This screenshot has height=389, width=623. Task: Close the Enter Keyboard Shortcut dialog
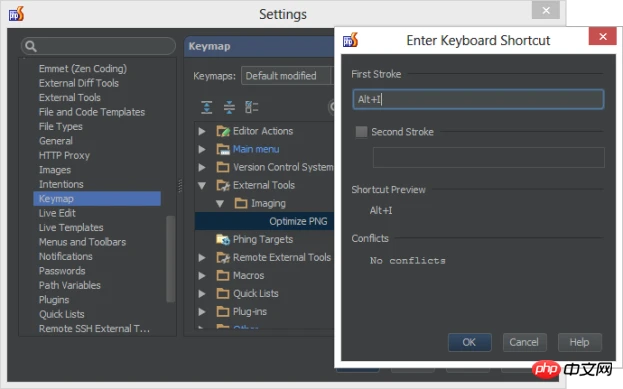point(602,37)
